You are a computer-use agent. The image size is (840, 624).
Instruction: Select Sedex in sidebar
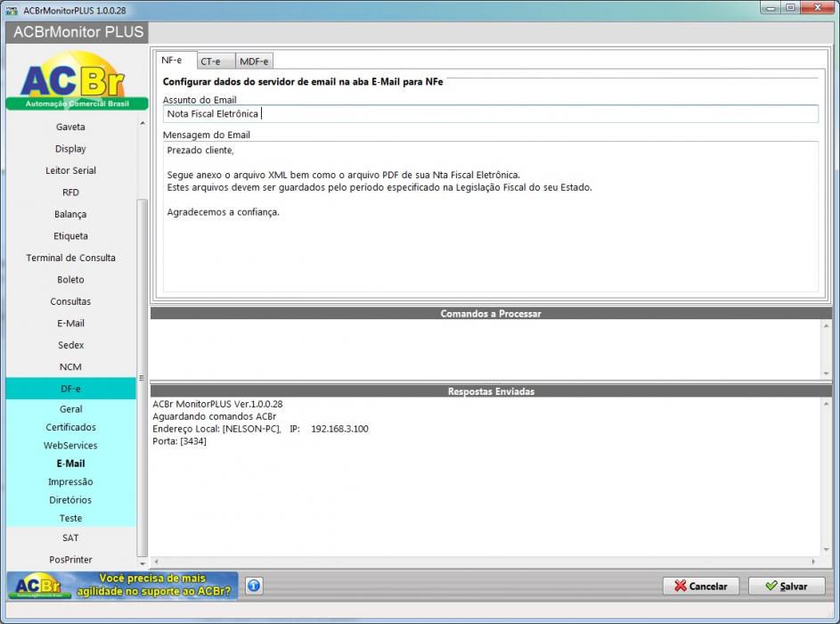click(x=70, y=345)
